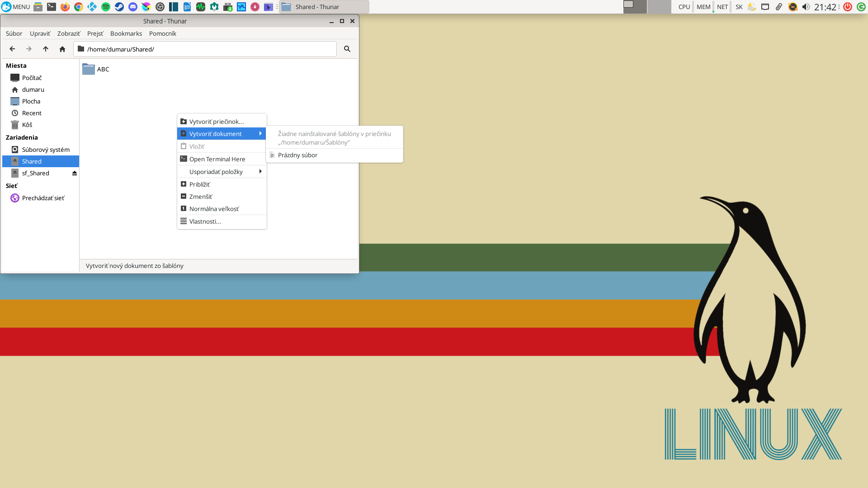The height and width of the screenshot is (488, 868).
Task: Select Prázdny súbor in the submenu
Action: click(335, 155)
